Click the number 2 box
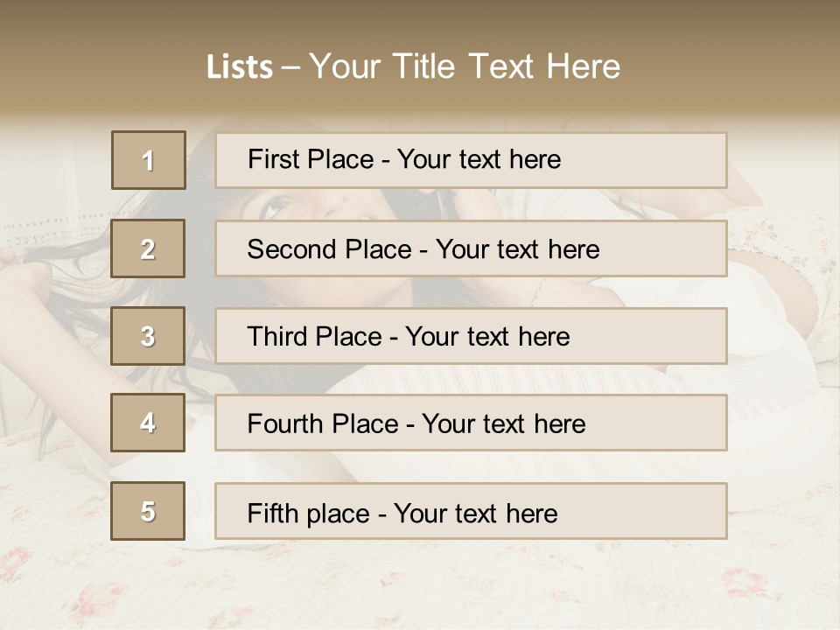840x630 pixels. (148, 248)
